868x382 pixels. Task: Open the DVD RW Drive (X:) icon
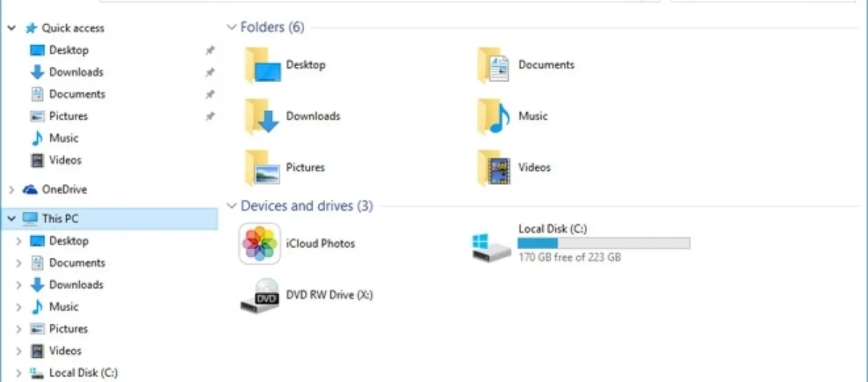tap(259, 295)
